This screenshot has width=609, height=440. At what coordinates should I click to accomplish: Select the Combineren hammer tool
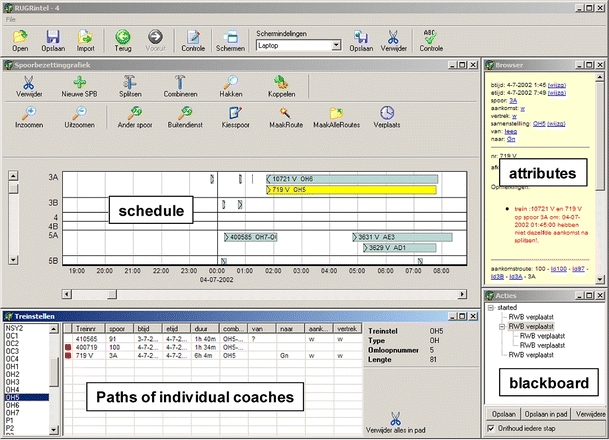coord(180,82)
